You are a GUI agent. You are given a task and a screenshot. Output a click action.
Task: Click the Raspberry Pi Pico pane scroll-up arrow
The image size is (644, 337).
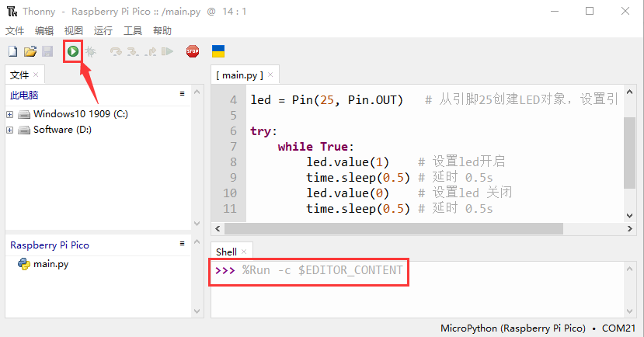coord(197,241)
